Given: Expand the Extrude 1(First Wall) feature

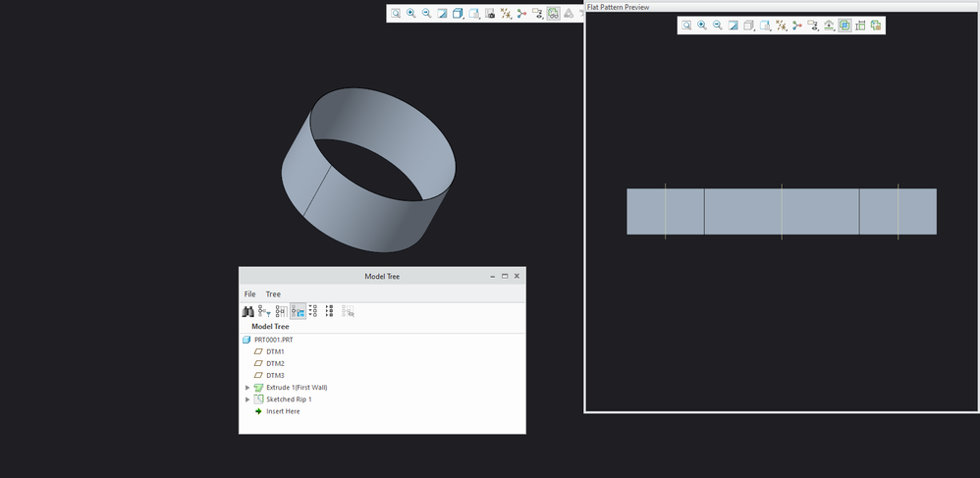Looking at the screenshot, I should (247, 388).
